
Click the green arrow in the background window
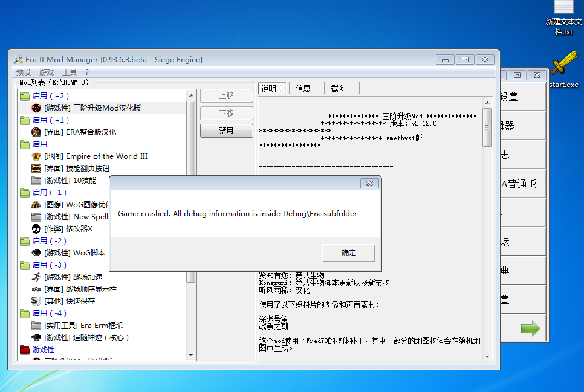click(530, 329)
